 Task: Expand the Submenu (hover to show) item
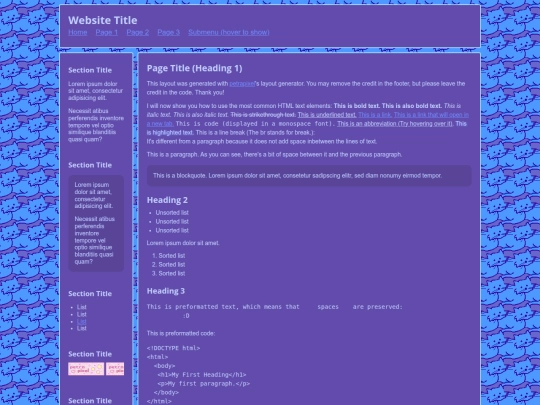229,32
